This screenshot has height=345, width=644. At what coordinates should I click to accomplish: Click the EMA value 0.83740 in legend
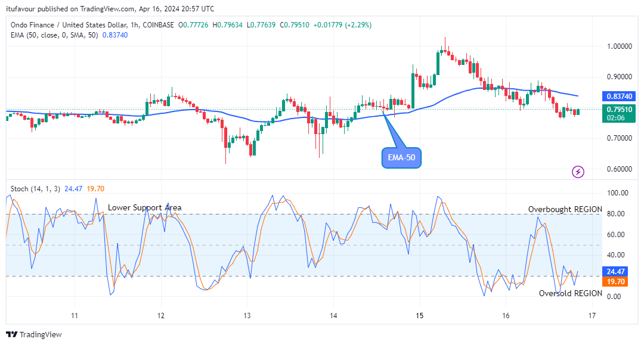point(115,35)
